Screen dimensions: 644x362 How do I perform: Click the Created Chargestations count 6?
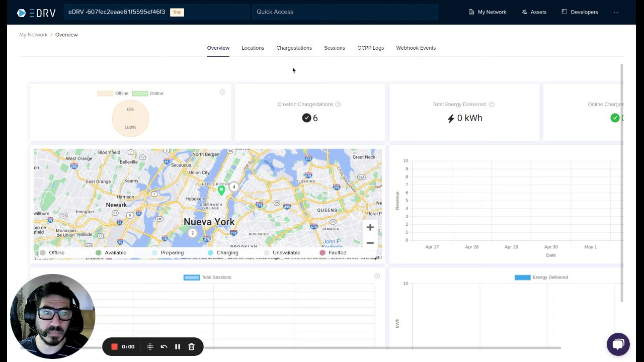pos(315,118)
